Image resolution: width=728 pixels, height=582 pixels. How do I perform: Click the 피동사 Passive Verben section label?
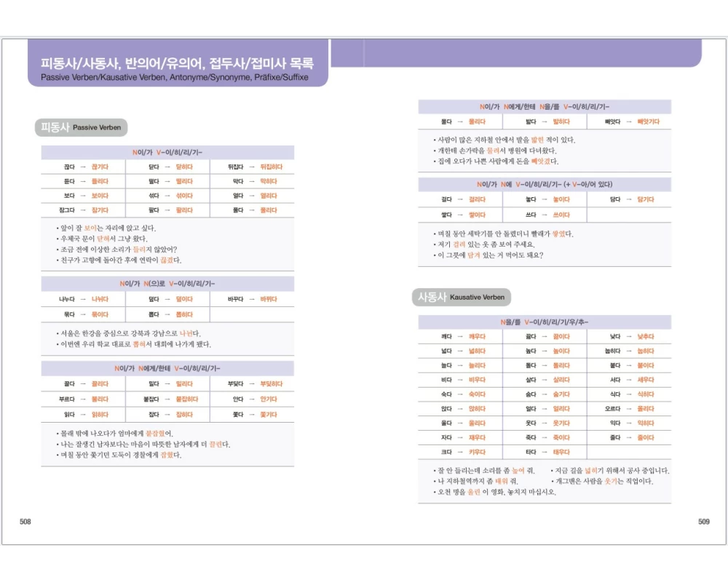click(x=81, y=127)
